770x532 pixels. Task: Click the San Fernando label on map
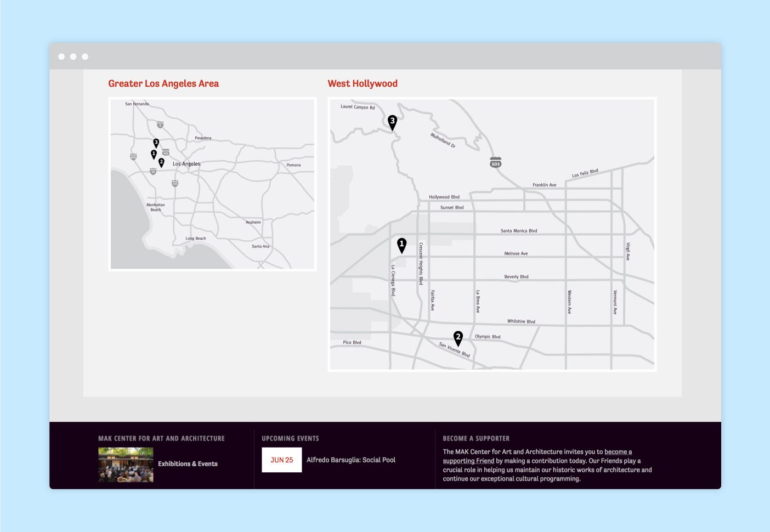click(x=137, y=104)
